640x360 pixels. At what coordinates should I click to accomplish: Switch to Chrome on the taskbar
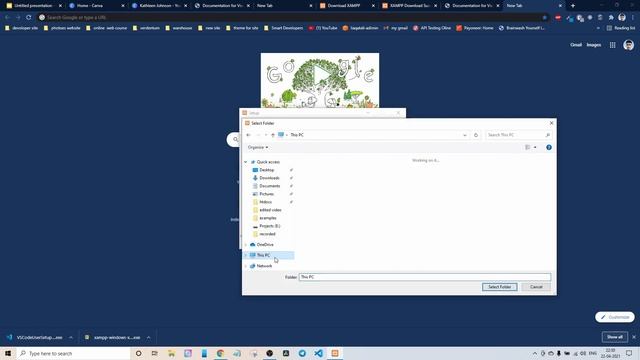(220, 353)
